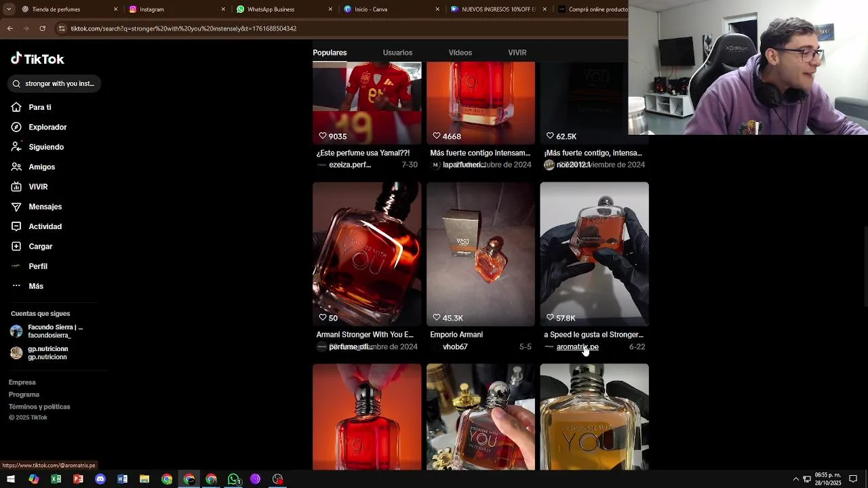Open VIVIR in the left sidebar

tap(29, 186)
